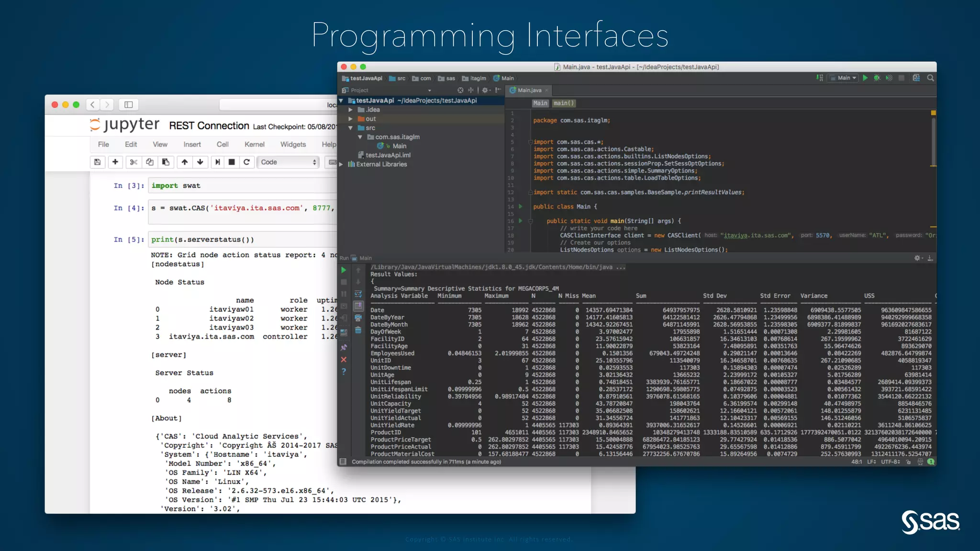Clear all Run console output with the trash icon
Image resolution: width=980 pixels, height=551 pixels.
(x=358, y=330)
